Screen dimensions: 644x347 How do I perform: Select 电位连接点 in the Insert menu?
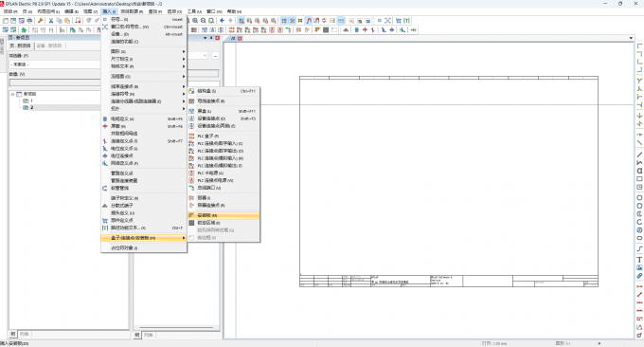(144, 155)
